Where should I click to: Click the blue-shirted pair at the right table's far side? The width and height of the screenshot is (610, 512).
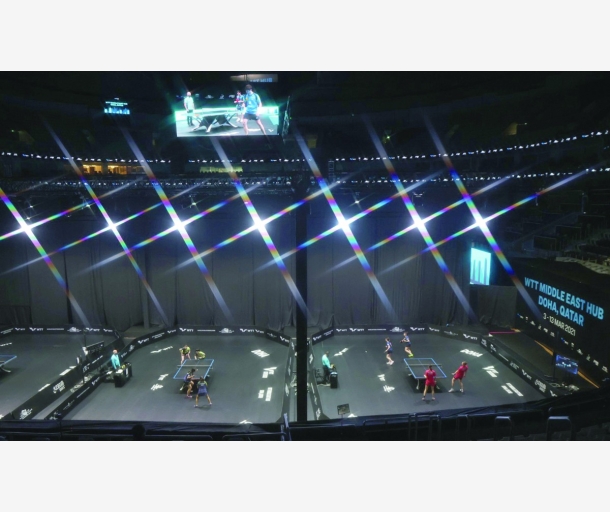(398, 348)
